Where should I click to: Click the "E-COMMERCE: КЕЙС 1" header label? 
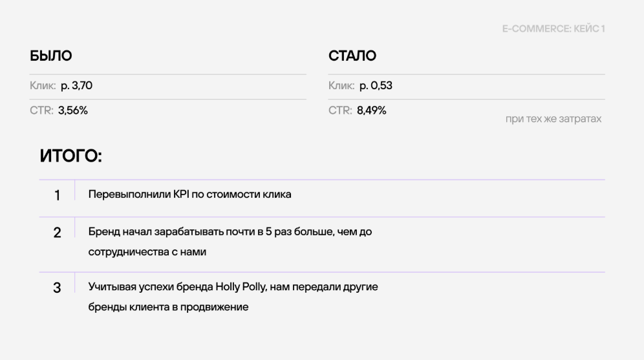click(553, 29)
